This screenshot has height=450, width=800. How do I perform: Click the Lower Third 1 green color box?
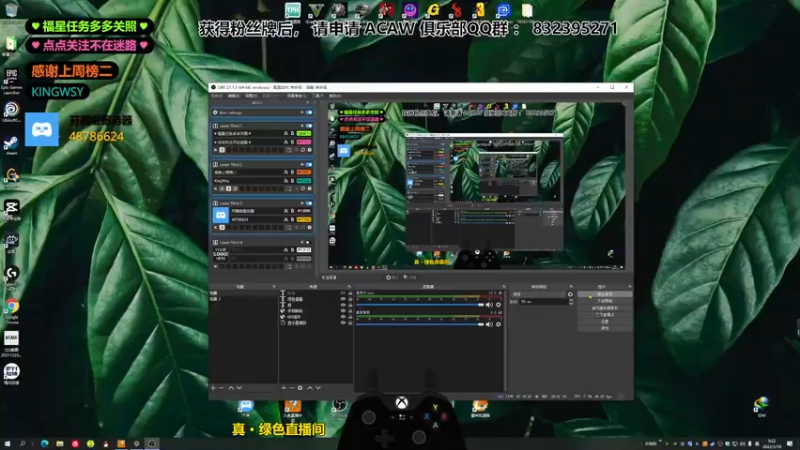[304, 134]
